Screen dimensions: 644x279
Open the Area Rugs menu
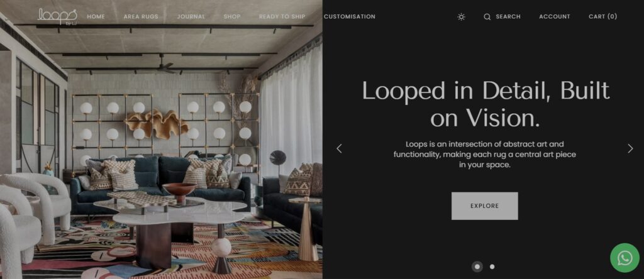(x=141, y=17)
